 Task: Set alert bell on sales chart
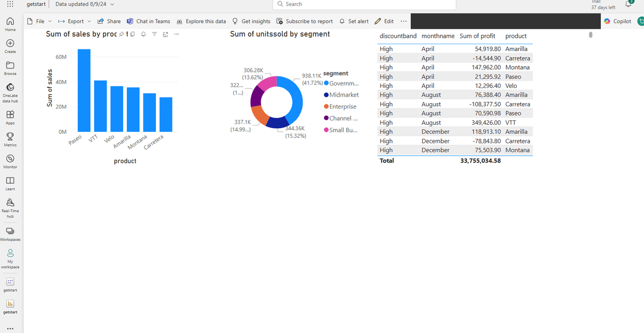click(x=143, y=34)
